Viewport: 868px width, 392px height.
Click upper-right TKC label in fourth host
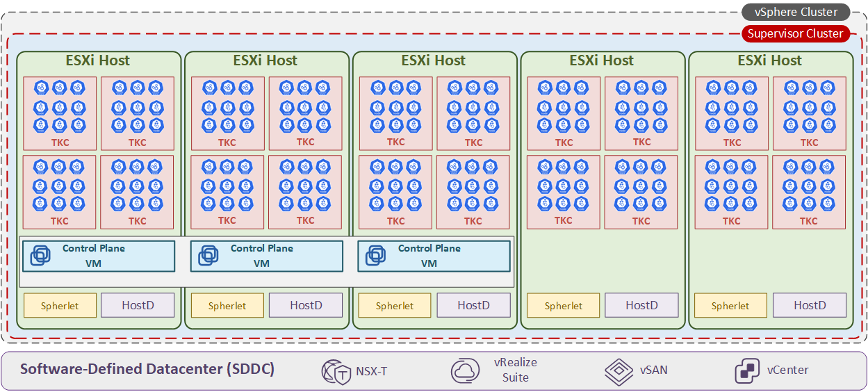[641, 142]
